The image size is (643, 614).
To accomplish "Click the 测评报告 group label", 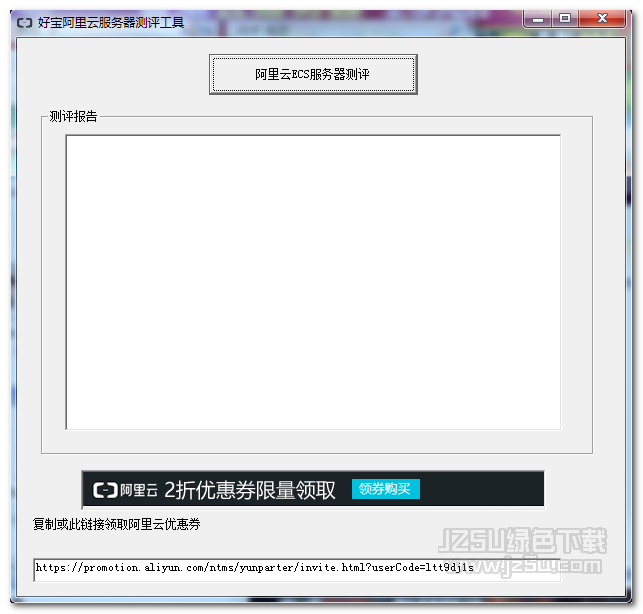I will tap(73, 116).
